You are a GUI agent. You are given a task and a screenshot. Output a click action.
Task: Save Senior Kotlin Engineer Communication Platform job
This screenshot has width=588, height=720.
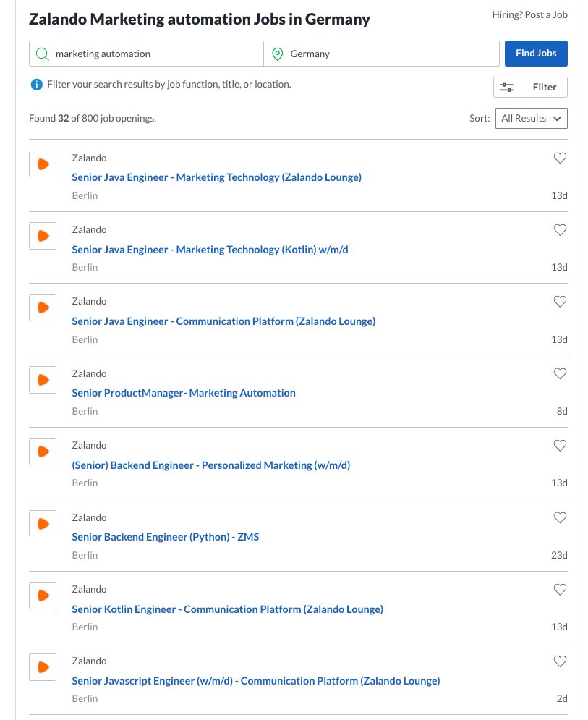click(x=560, y=589)
